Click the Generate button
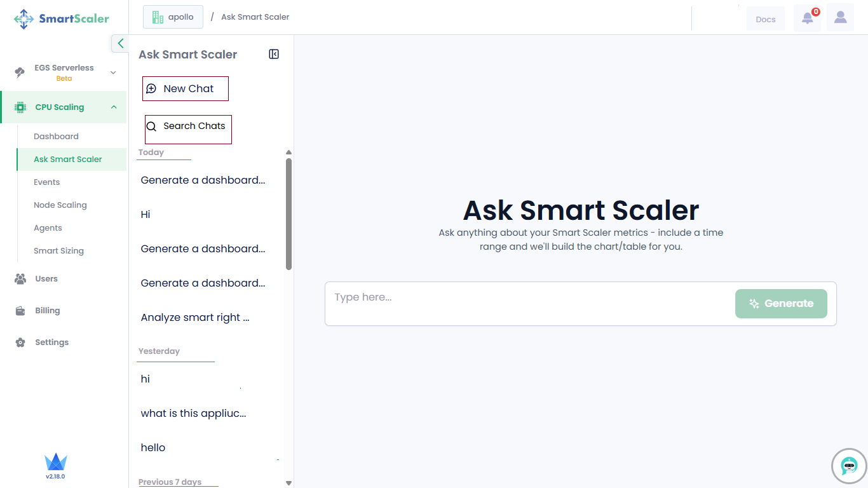This screenshot has height=488, width=868. (781, 304)
